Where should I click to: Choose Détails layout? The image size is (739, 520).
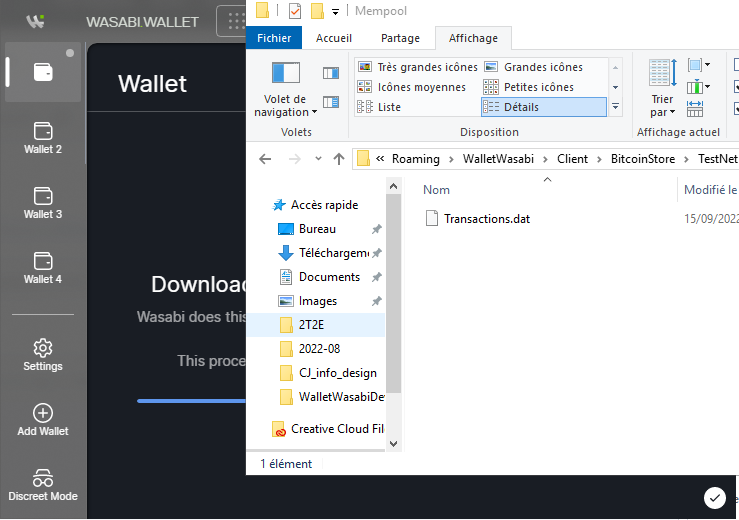pos(544,107)
